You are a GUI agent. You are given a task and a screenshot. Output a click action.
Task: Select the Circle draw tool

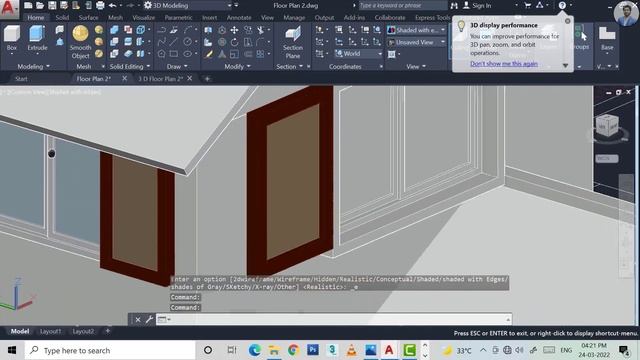(187, 42)
